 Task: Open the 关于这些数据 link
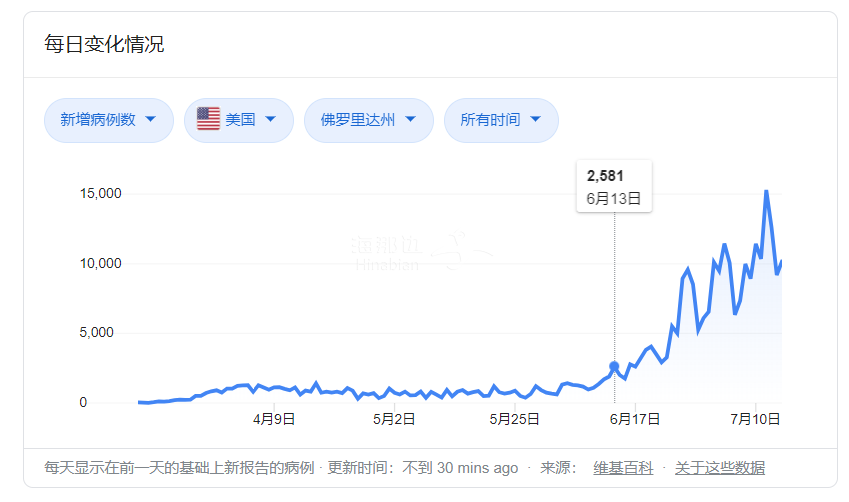[x=719, y=468]
